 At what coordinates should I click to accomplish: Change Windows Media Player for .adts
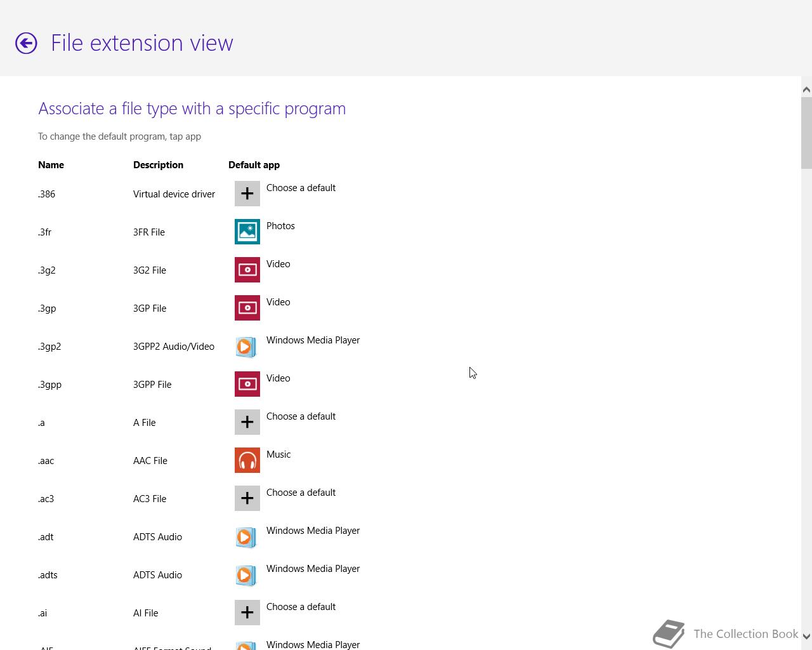click(x=313, y=569)
